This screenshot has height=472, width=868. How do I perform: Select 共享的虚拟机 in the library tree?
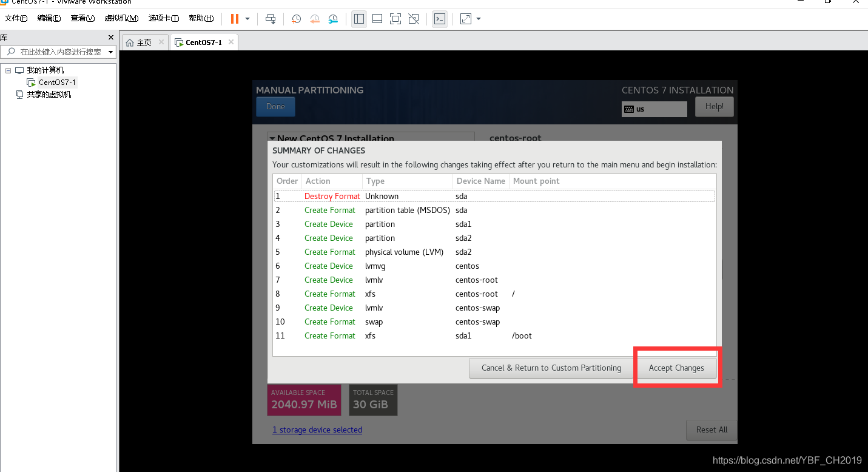click(x=49, y=95)
